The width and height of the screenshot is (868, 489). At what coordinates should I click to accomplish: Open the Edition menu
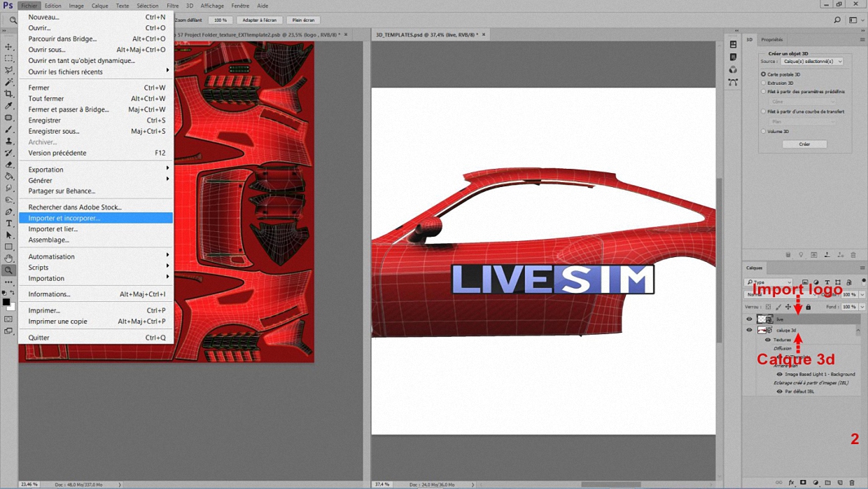(53, 6)
